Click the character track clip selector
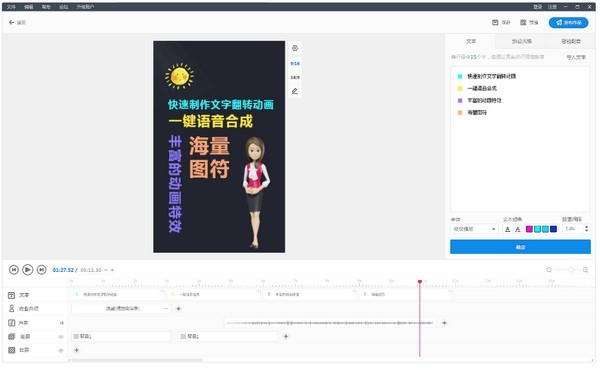600x370 pixels. (x=121, y=308)
